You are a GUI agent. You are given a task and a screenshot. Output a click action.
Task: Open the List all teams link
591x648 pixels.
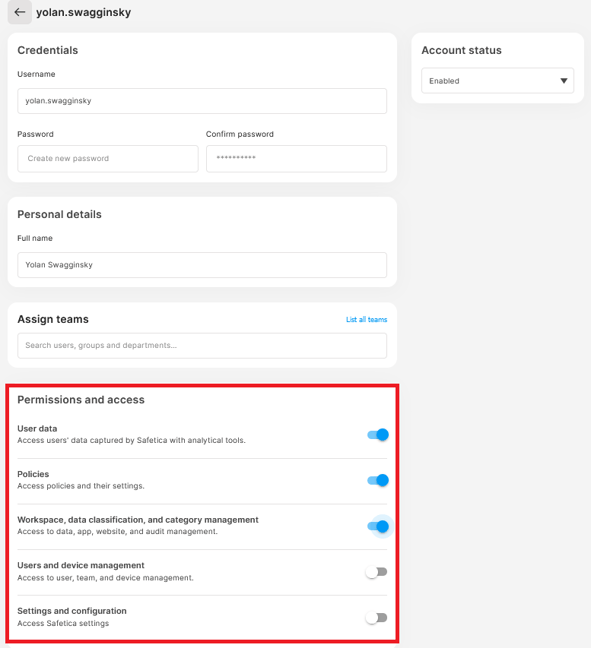[x=367, y=319]
